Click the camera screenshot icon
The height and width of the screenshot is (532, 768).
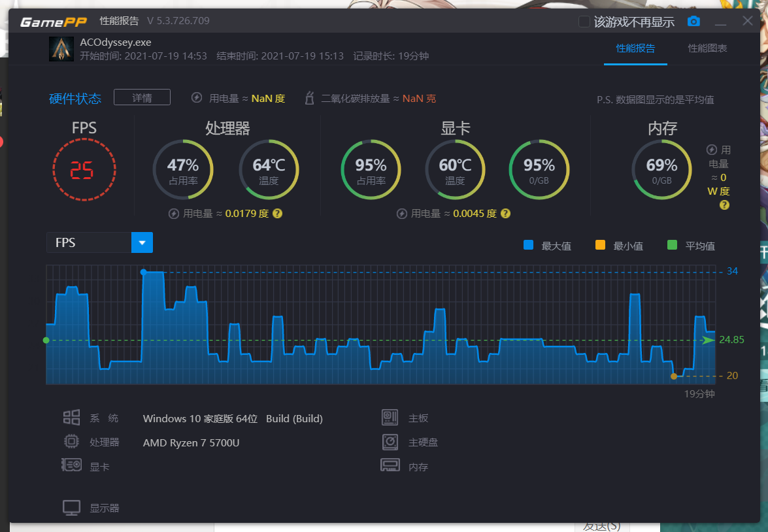tap(693, 21)
